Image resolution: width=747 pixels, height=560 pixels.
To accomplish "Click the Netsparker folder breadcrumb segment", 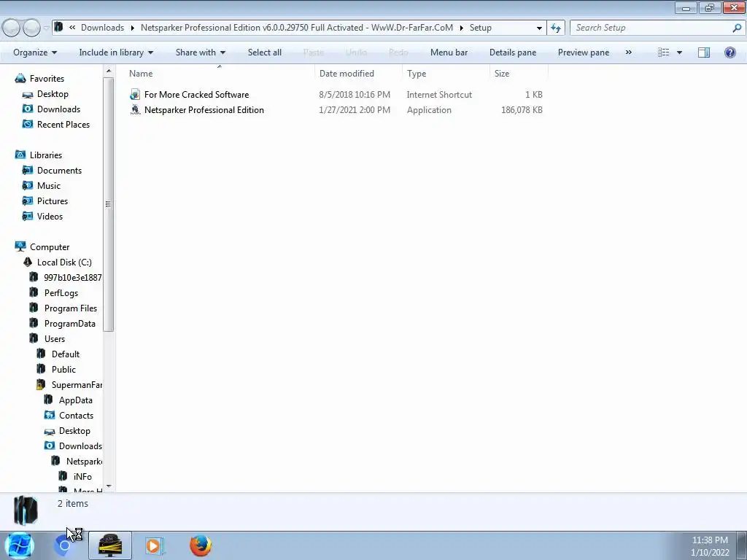I will 297,28.
